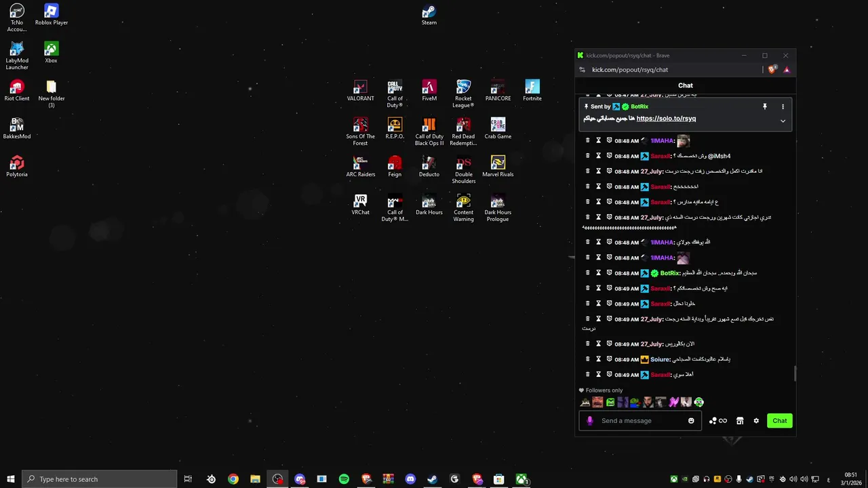Focus the Send a message field

click(639, 421)
